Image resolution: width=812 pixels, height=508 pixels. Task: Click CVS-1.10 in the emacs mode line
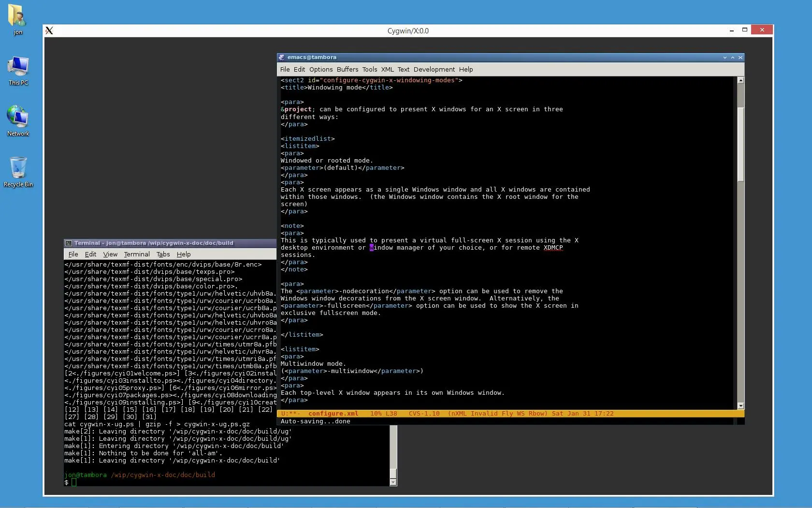coord(424,414)
